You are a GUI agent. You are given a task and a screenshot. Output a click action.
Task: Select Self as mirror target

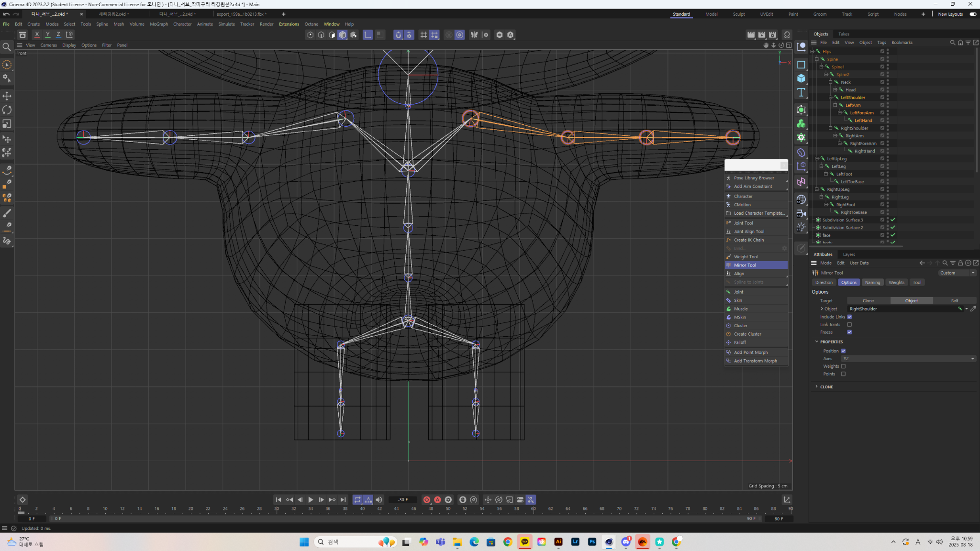point(955,301)
